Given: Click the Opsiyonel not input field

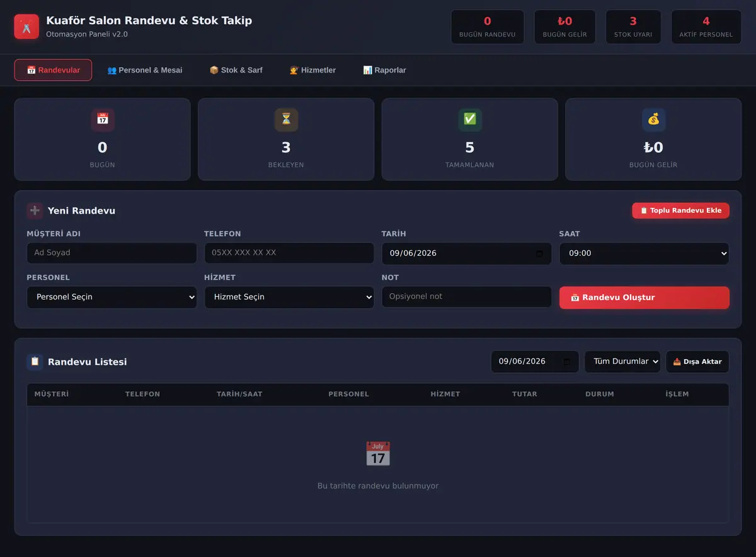Looking at the screenshot, I should [466, 297].
